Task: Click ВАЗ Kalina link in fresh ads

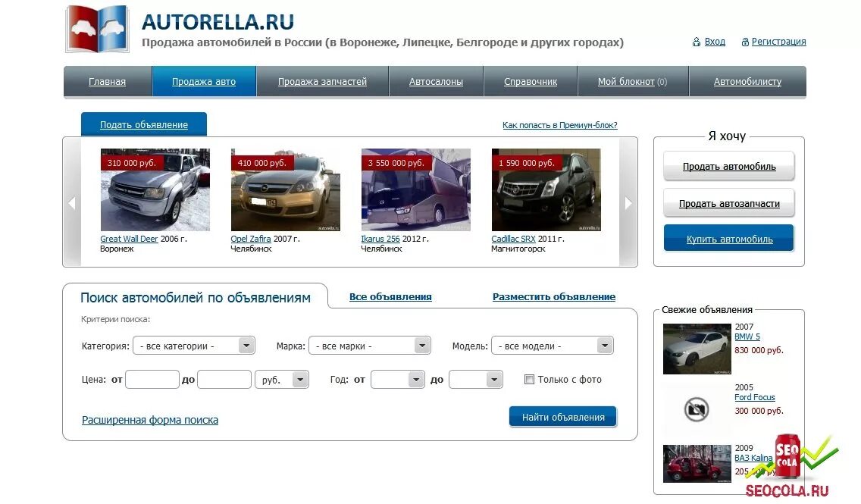Action: point(753,458)
